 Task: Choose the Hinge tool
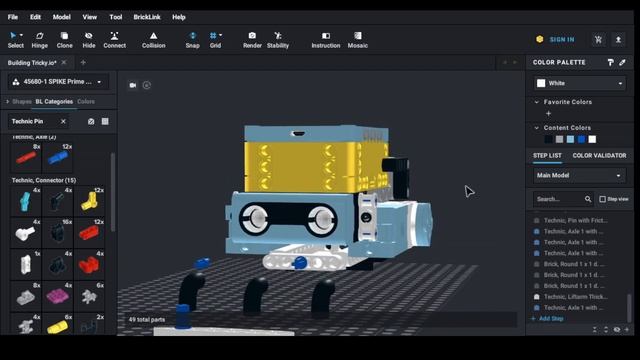(40, 40)
